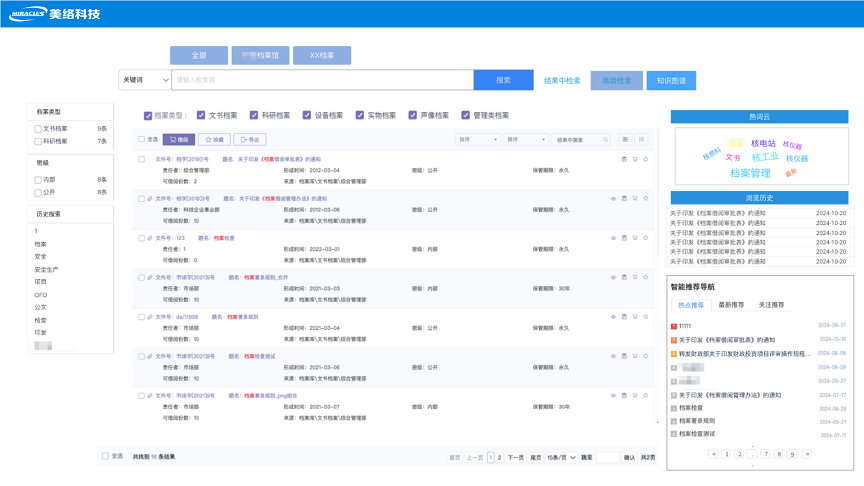The image size is (864, 486).
Task: Check the 文书档案 filter in left sidebar
Action: tap(38, 129)
